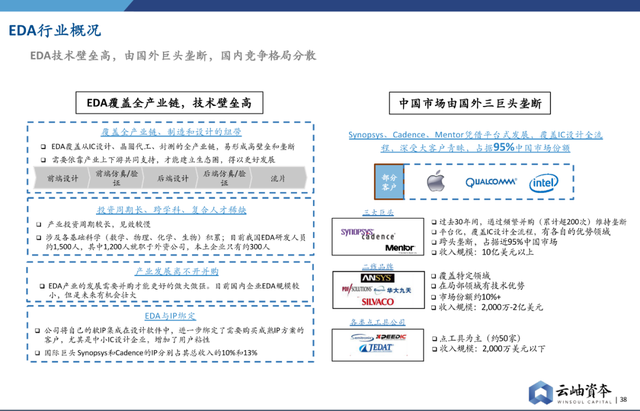
Task: Click the 前端设计 process arrow
Action: tap(62, 178)
